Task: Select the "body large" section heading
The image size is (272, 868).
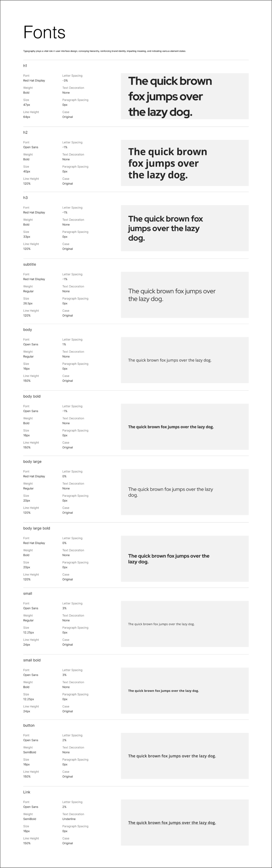Action: [32, 462]
